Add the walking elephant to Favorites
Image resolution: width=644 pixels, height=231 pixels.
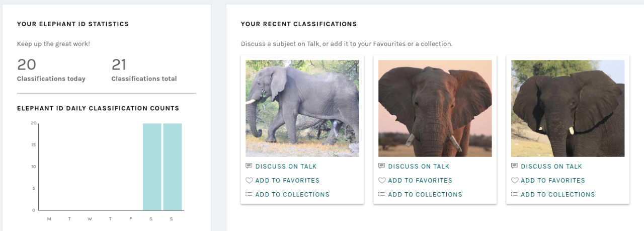point(287,180)
